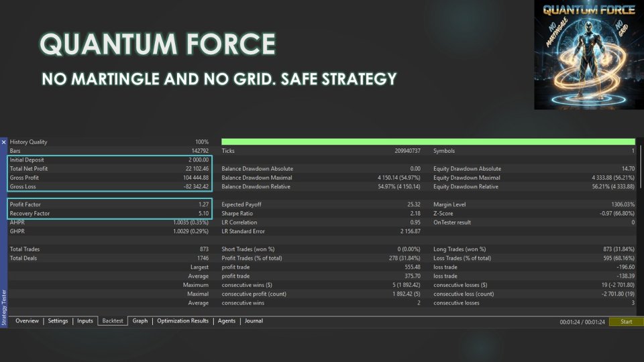Click the Balance Drawdown Maximal value
This screenshot has height=362, width=644.
[398, 178]
